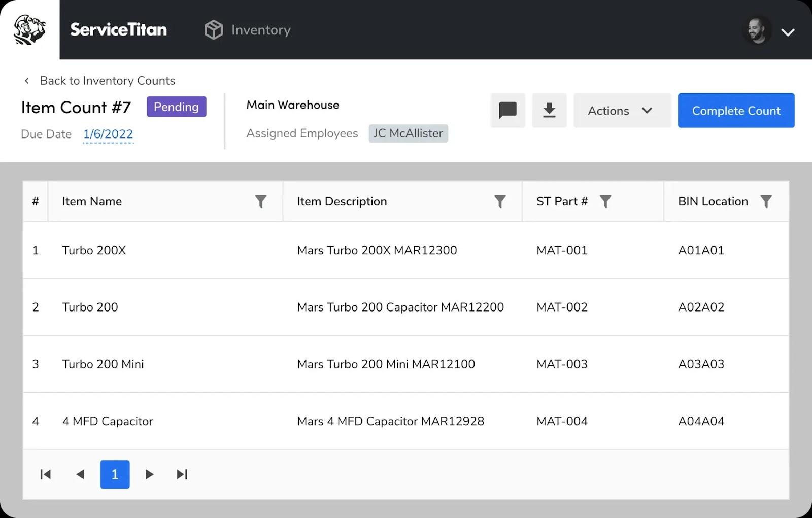Click the Complete Count button
812x518 pixels.
pyautogui.click(x=736, y=110)
